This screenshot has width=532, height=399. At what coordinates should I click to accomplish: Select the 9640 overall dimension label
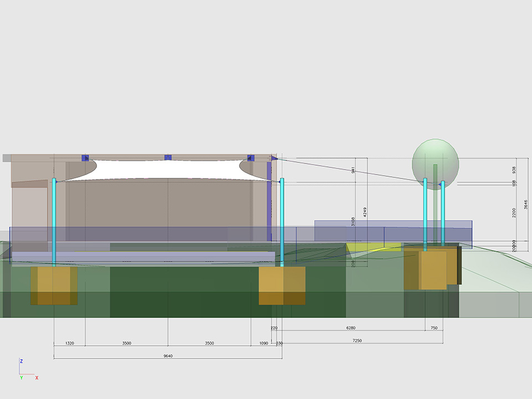pos(168,356)
